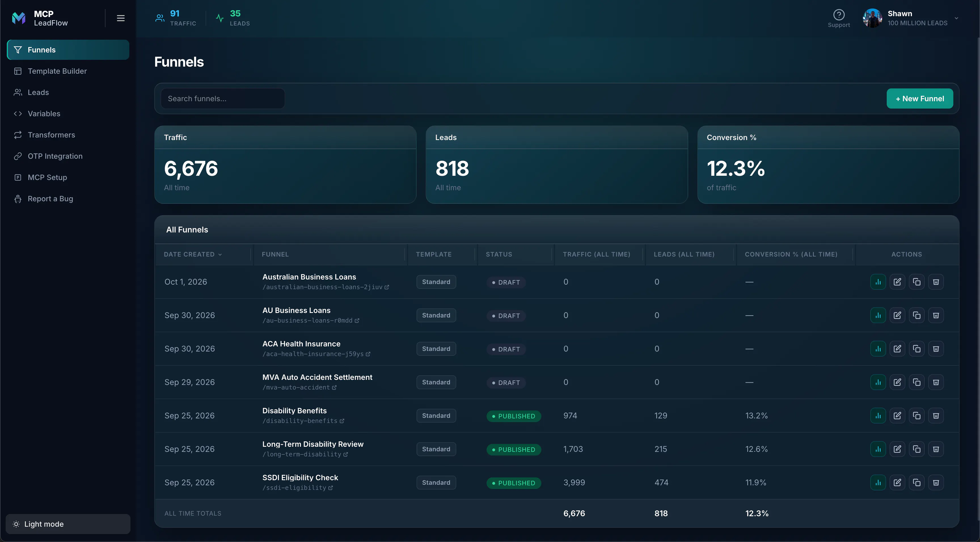Edit the SSDI Eligibility Check funnel
980x542 pixels.
(x=897, y=483)
